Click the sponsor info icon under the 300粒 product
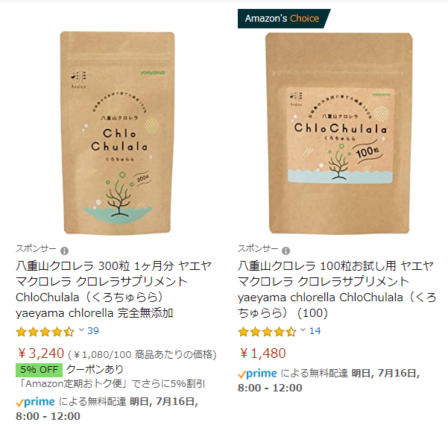Screen dimensions: 448x428 point(64,250)
